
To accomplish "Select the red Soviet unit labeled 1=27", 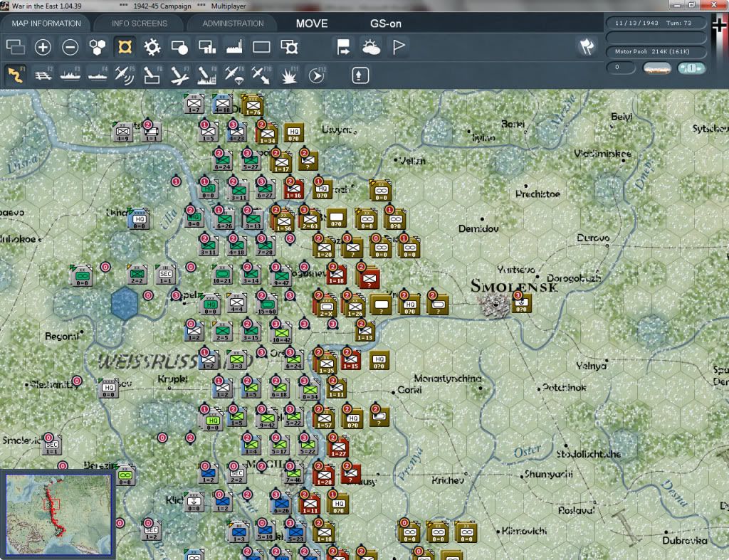I will 338,448.
